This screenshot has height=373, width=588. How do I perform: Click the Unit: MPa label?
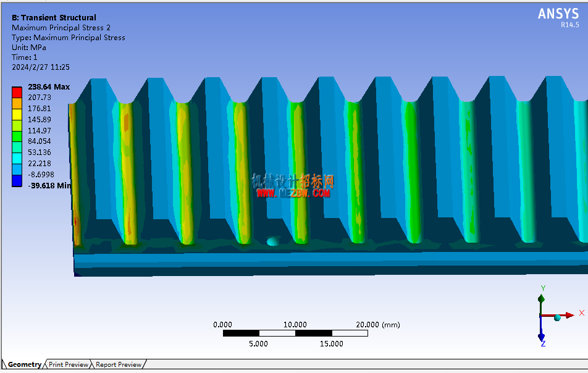tap(29, 48)
